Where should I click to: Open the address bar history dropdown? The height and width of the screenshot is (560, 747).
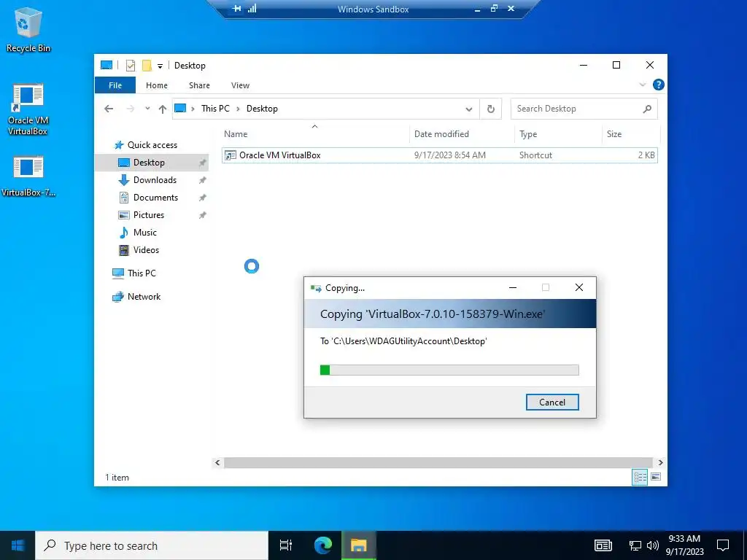pyautogui.click(x=469, y=109)
